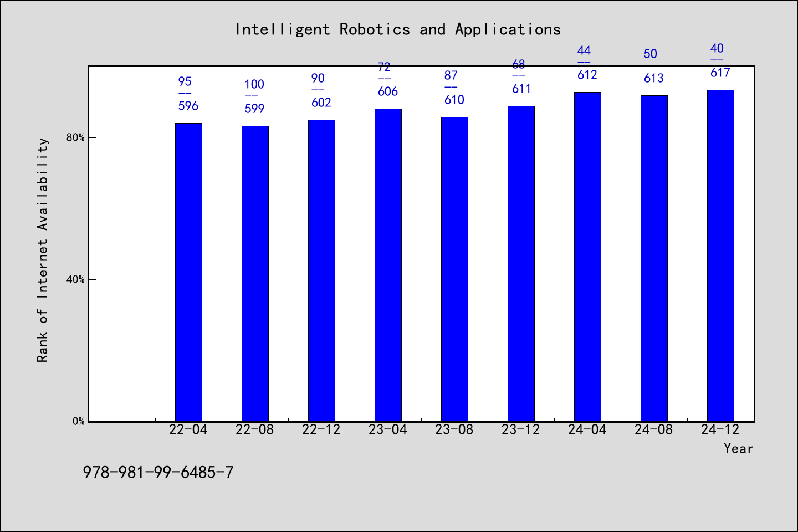Click the total value 599
798x532 pixels.
pyautogui.click(x=255, y=109)
